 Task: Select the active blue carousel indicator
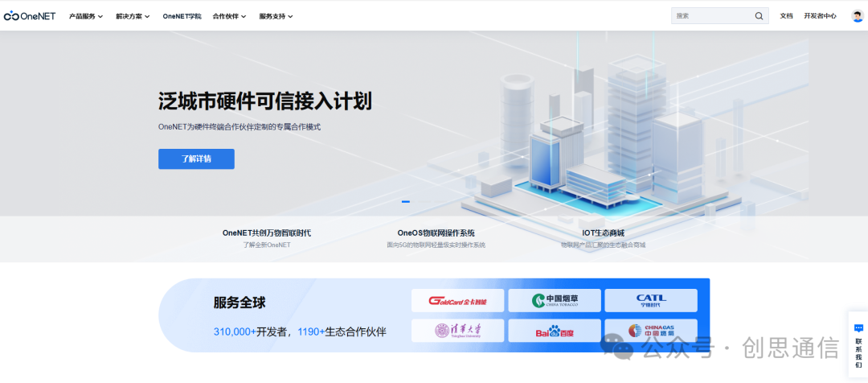pos(406,202)
